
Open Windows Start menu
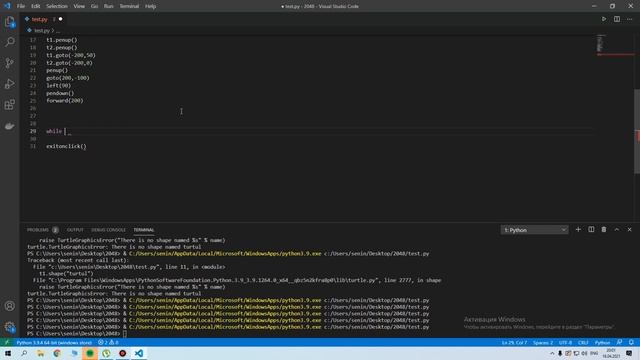[7, 353]
